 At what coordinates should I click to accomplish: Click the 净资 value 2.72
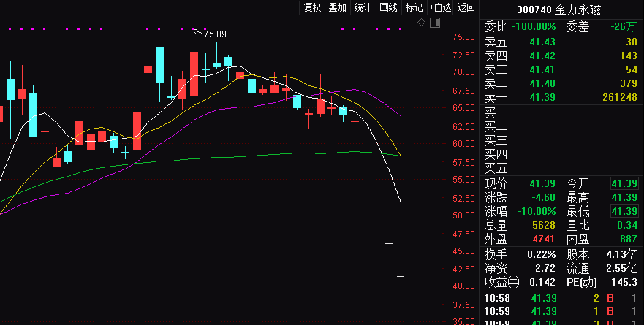click(x=545, y=268)
